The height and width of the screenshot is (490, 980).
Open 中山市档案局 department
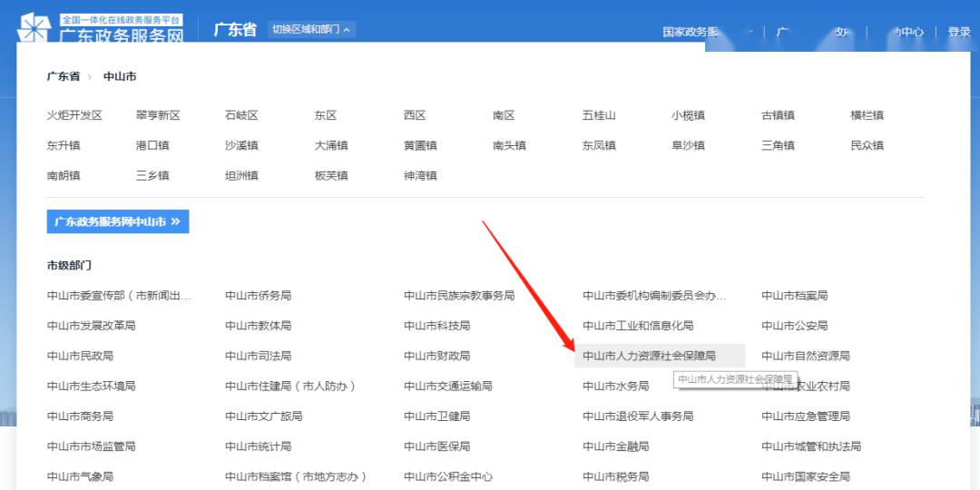(794, 296)
